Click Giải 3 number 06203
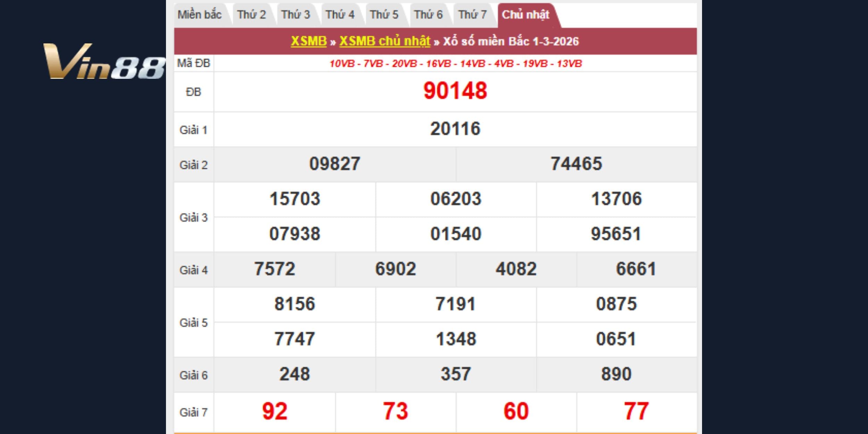Viewport: 868px width, 434px height. 456,199
